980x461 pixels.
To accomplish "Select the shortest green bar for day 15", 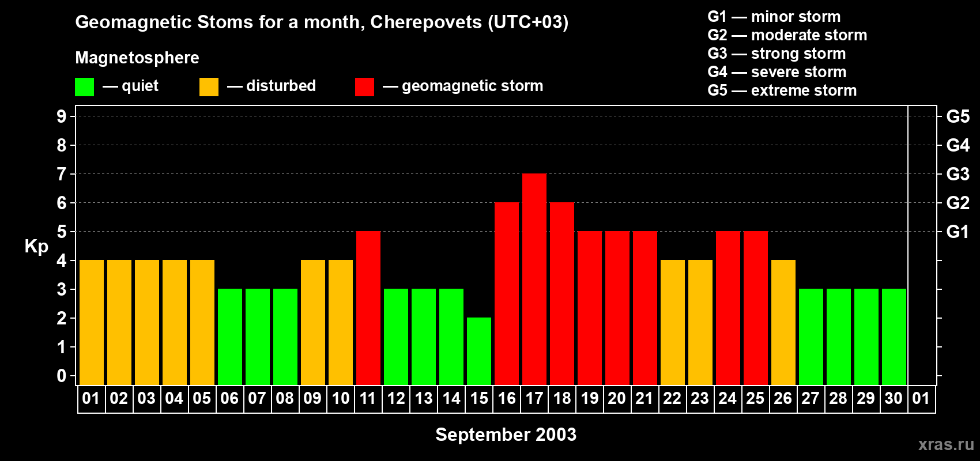I will (479, 351).
